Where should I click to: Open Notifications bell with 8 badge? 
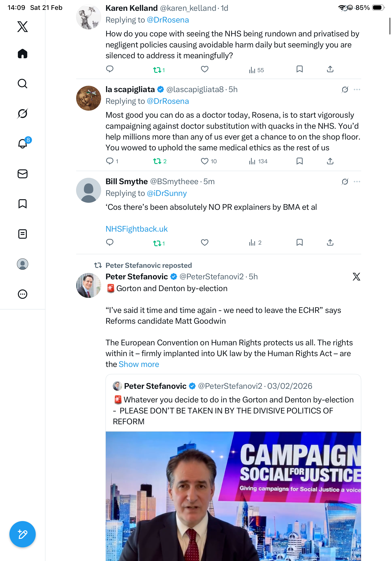23,144
